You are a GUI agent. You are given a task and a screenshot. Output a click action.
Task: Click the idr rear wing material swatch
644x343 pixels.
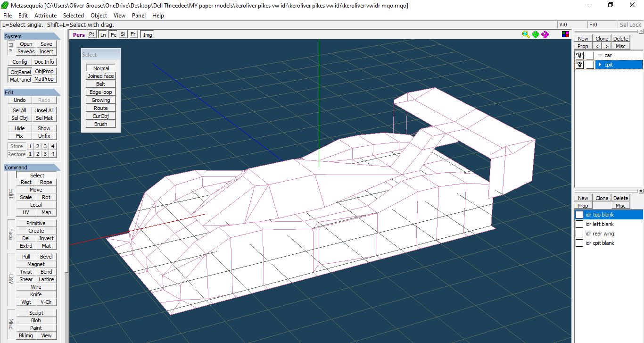[579, 234]
